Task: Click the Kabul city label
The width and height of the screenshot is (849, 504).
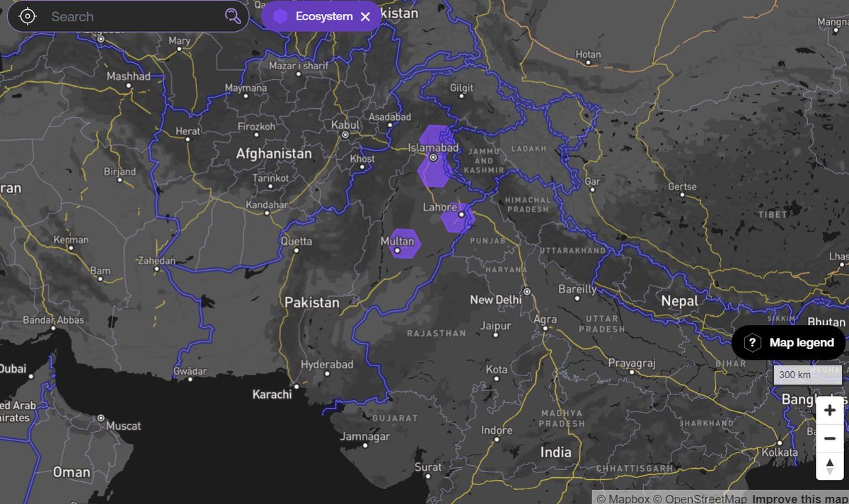Action: pyautogui.click(x=345, y=125)
